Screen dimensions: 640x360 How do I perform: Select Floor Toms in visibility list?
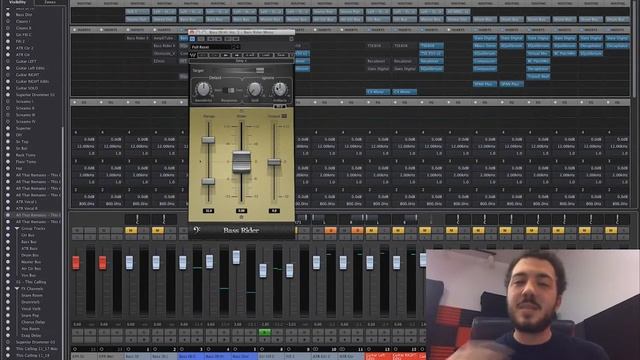tap(26, 162)
